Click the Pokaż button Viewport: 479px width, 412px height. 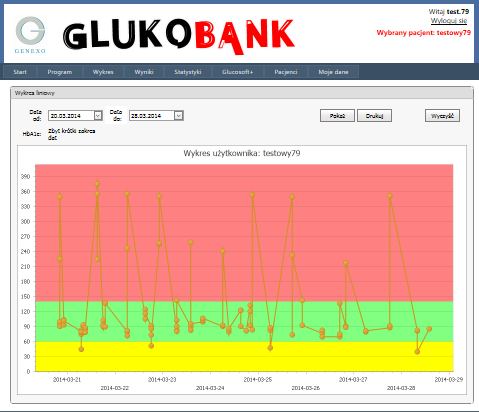(x=337, y=116)
